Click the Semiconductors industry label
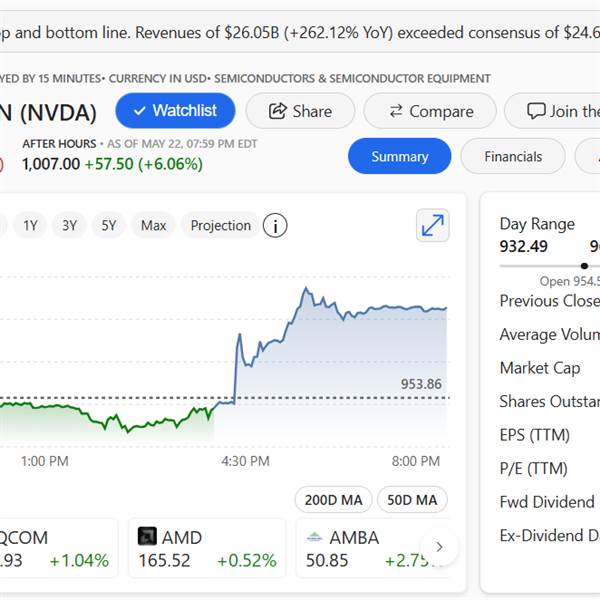Image resolution: width=600 pixels, height=600 pixels. click(x=352, y=78)
